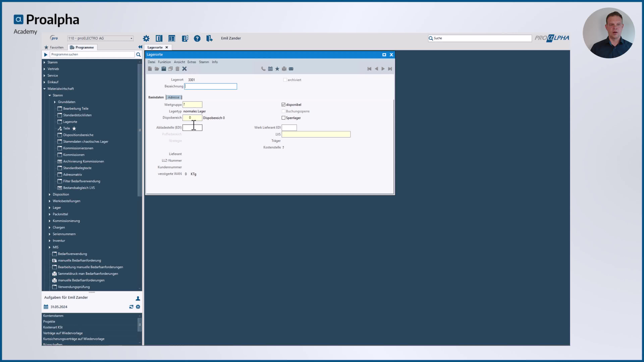The height and width of the screenshot is (362, 644).
Task: Click the copy record icon in Lagerorte
Action: (171, 69)
